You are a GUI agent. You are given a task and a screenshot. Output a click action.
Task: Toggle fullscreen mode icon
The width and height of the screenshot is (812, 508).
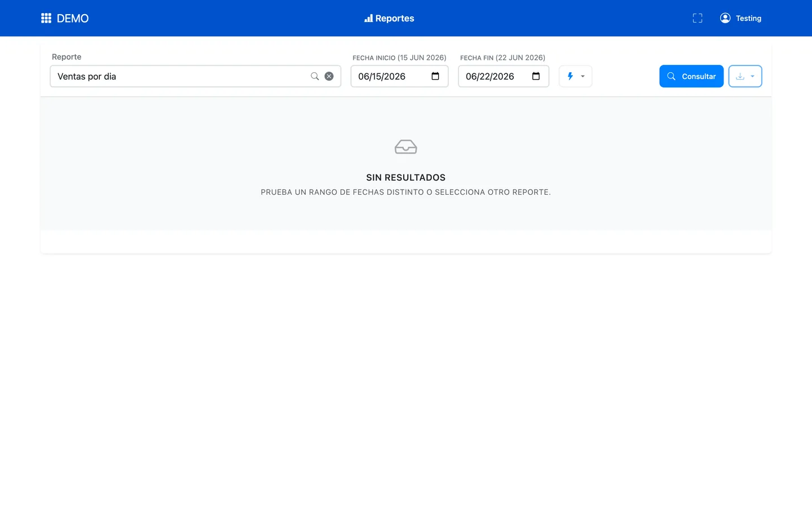pos(698,18)
